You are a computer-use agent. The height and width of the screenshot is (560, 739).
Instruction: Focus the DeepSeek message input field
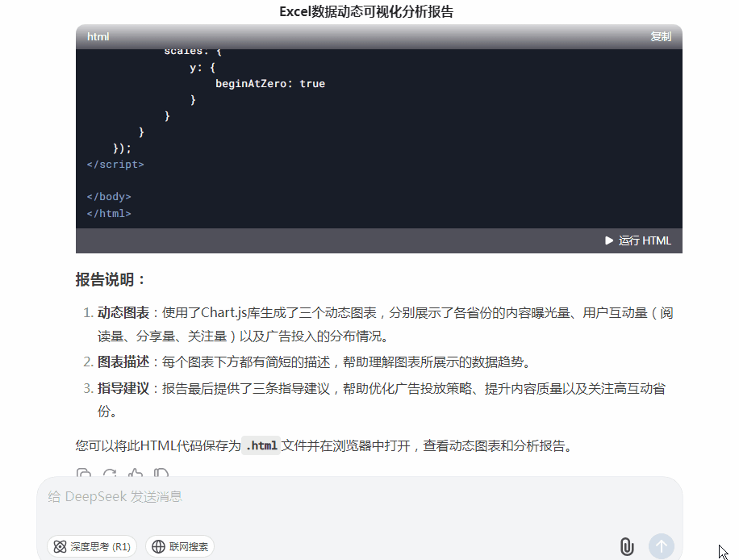click(359, 497)
